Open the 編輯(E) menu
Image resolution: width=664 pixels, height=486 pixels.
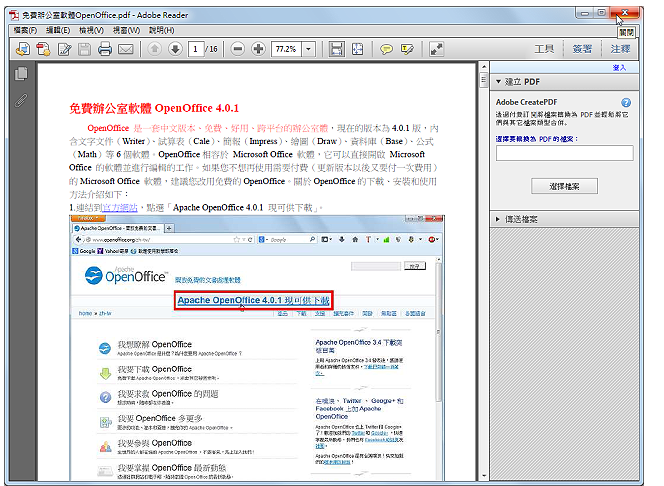[58, 30]
